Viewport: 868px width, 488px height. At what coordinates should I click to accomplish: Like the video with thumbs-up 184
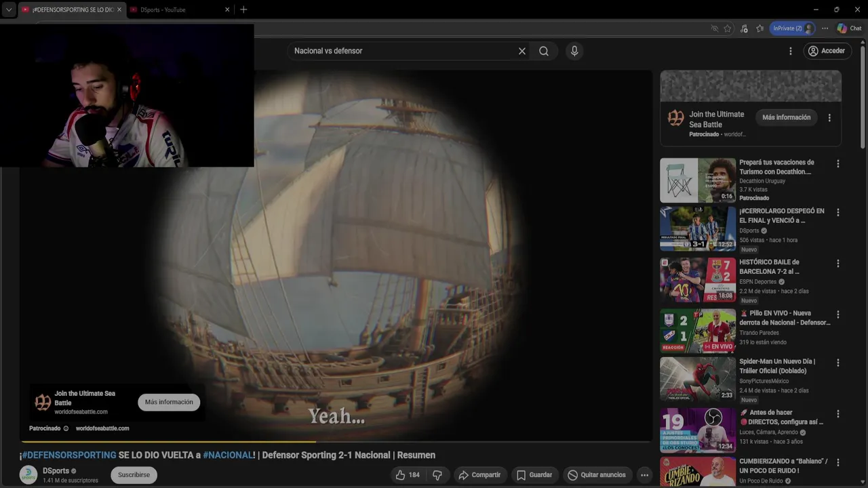[408, 475]
